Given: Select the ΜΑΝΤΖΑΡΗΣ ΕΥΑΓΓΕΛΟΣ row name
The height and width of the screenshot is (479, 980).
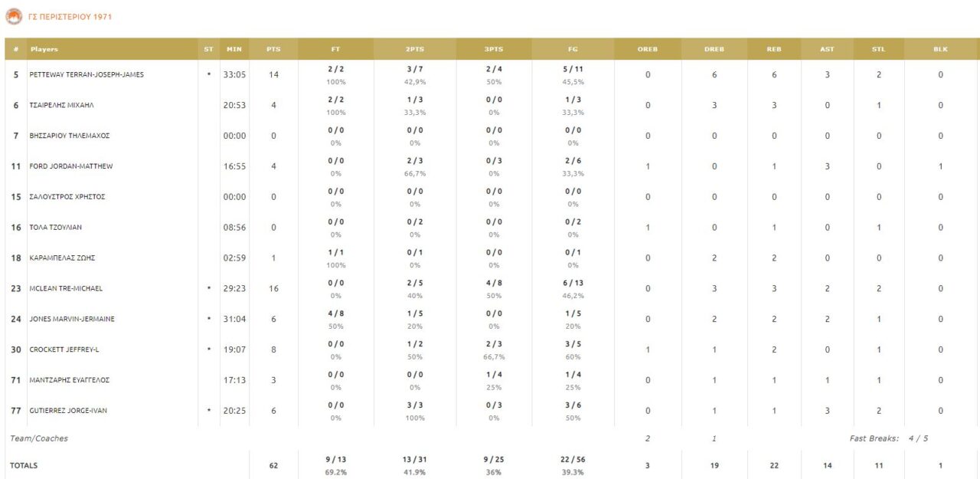Looking at the screenshot, I should (x=69, y=380).
